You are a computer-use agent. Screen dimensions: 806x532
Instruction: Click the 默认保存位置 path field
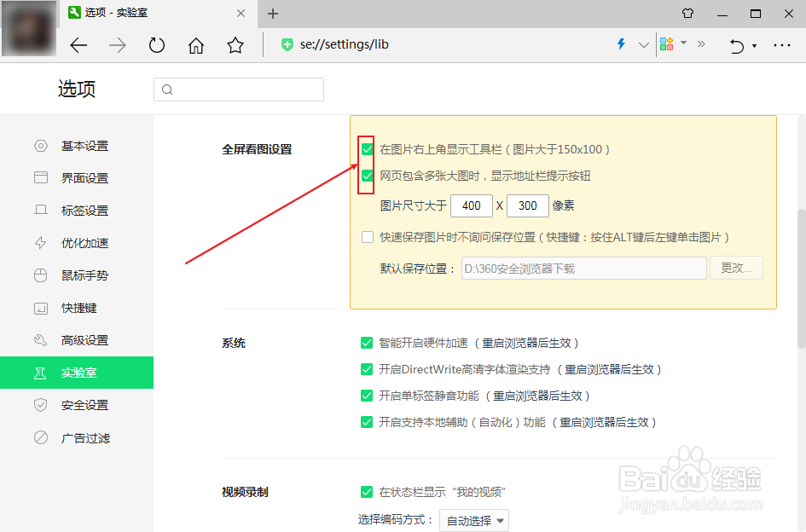pos(584,269)
